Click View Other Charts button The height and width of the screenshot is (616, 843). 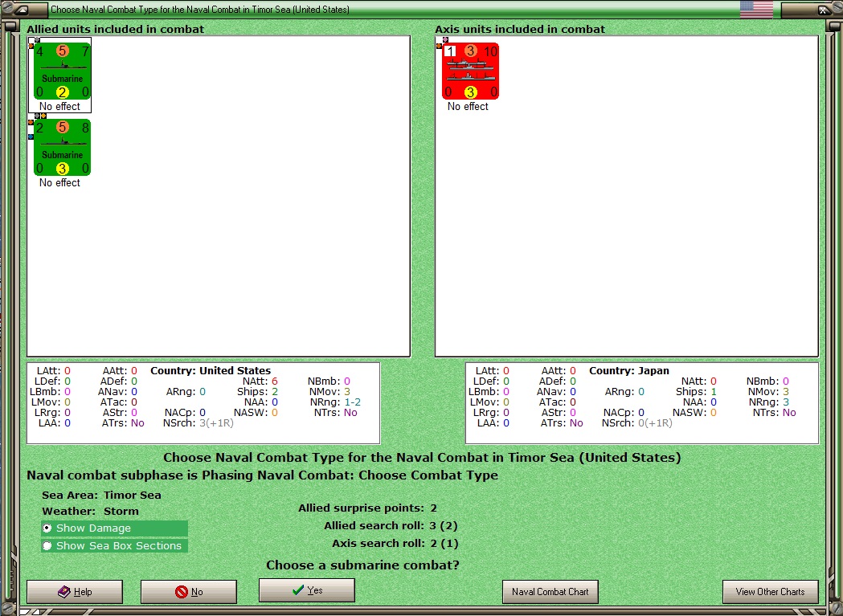click(771, 592)
